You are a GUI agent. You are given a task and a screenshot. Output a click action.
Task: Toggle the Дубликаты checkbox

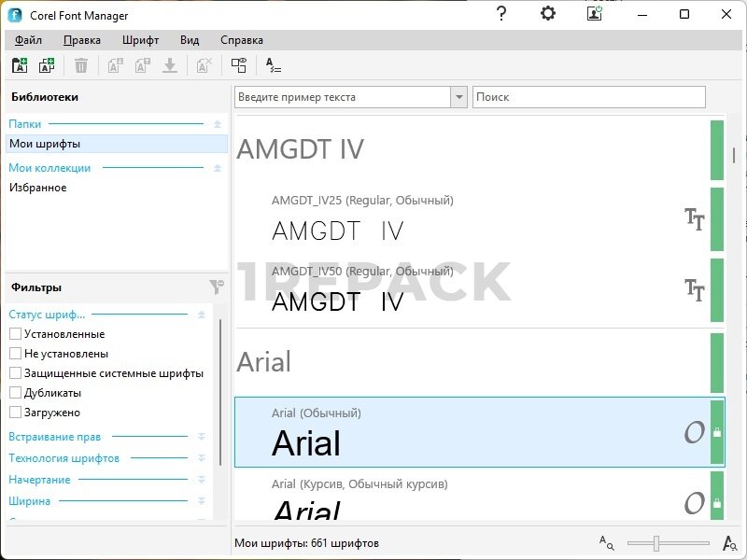tap(15, 393)
